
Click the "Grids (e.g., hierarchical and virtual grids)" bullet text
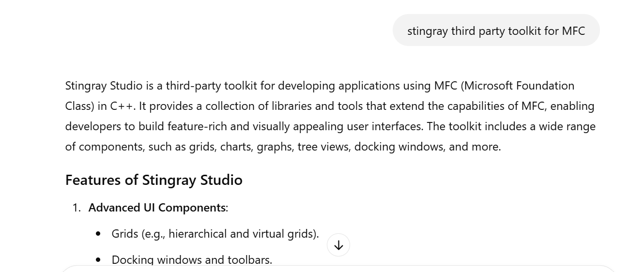215,234
